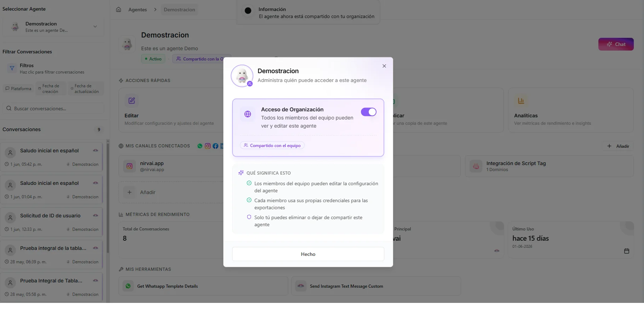The width and height of the screenshot is (644, 334).
Task: Click the conversations count badge 9
Action: 99,130
